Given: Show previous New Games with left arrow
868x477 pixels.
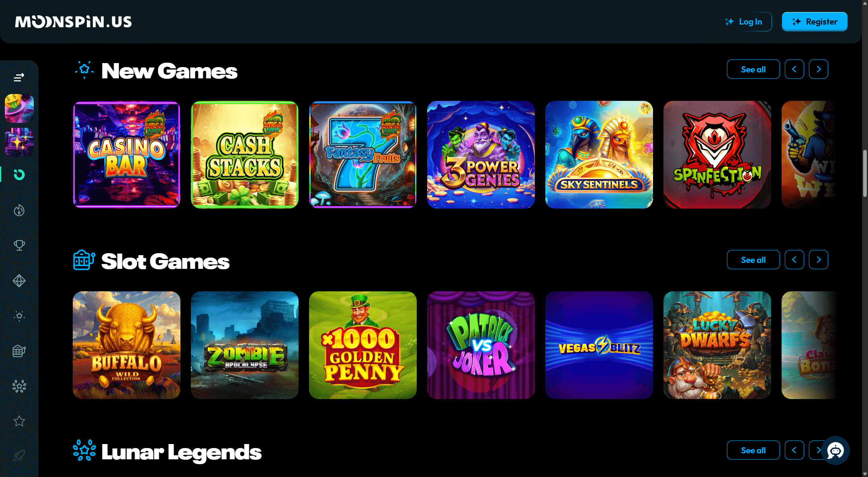Looking at the screenshot, I should [x=794, y=69].
